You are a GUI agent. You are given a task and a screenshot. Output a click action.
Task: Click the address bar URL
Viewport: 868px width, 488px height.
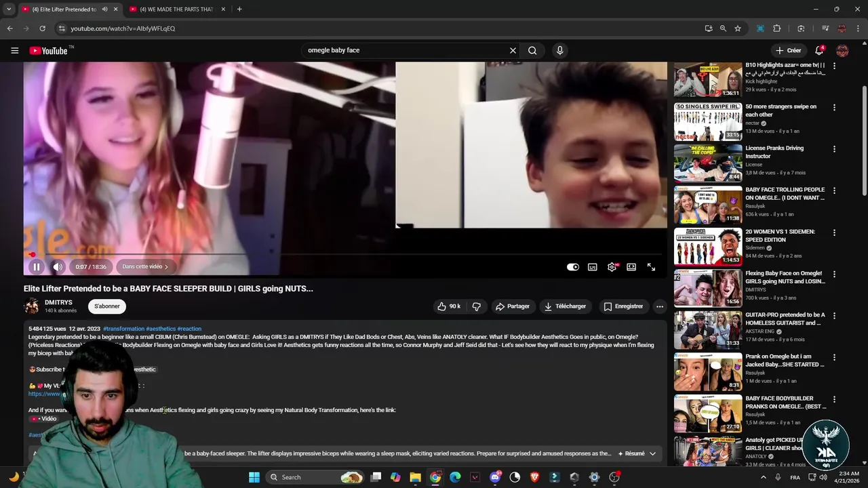click(x=123, y=28)
